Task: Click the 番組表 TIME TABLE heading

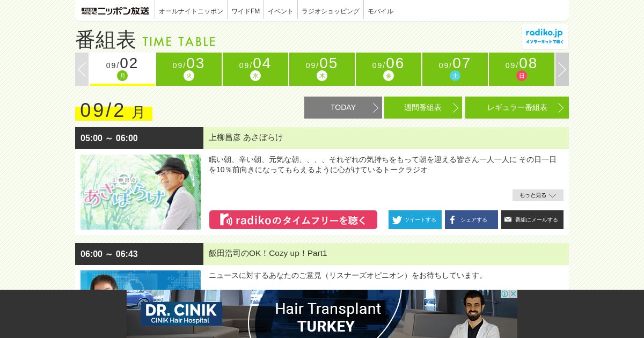Action: (145, 40)
